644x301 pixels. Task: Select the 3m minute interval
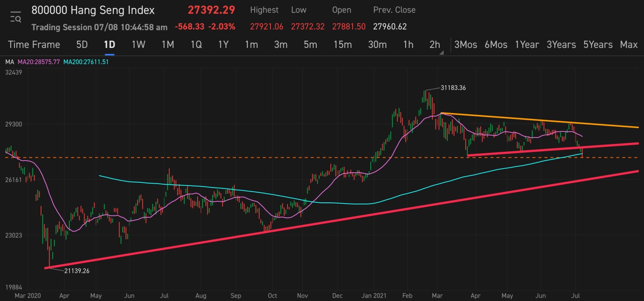281,45
